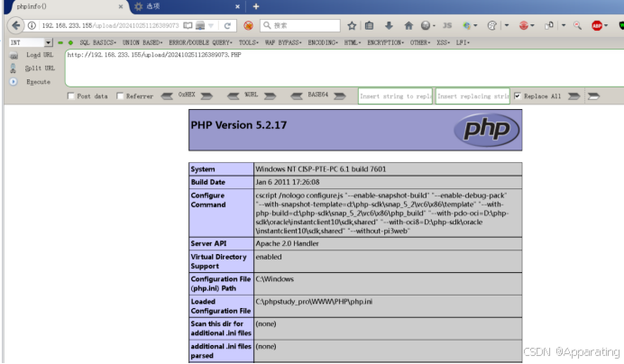Expand the ENCRYPTION menu

click(386, 42)
